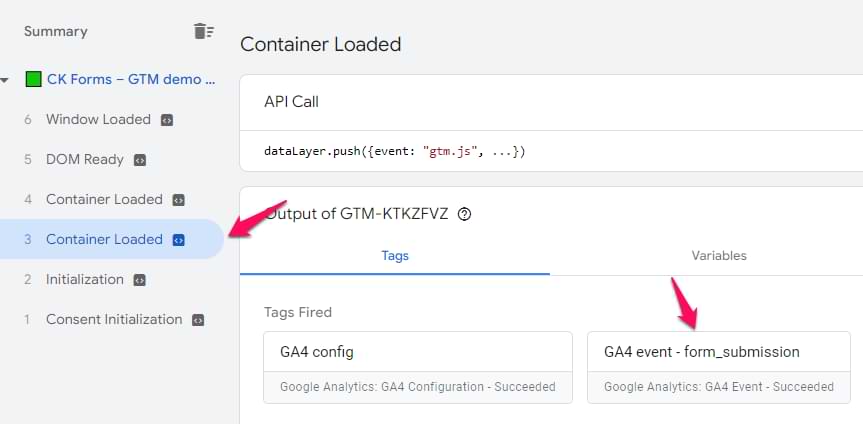Click green container square for CK Forms
863x424 pixels.
tap(34, 79)
